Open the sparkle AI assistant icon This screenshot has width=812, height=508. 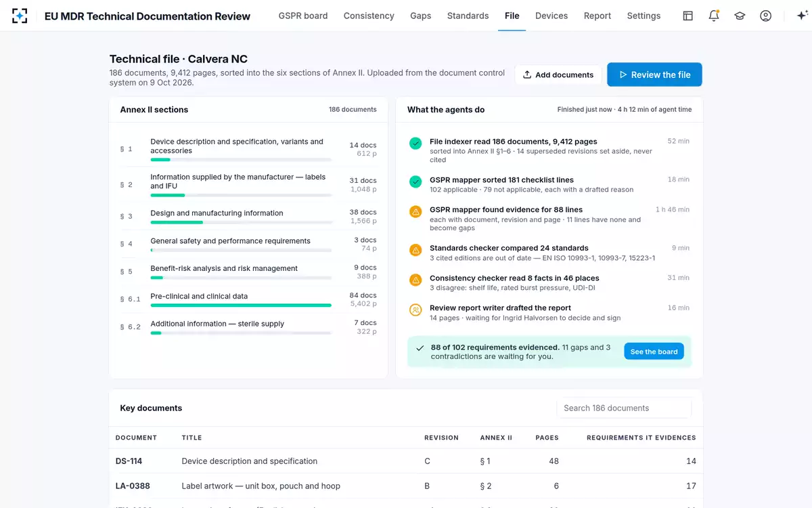[803, 16]
